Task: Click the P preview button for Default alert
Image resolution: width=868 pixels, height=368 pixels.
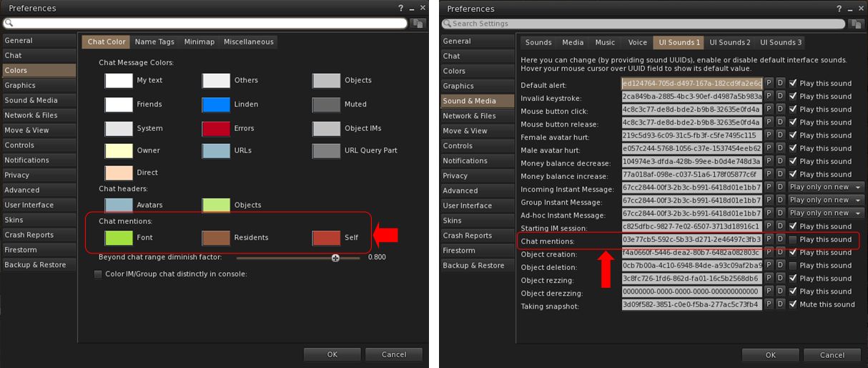Action: coord(769,84)
